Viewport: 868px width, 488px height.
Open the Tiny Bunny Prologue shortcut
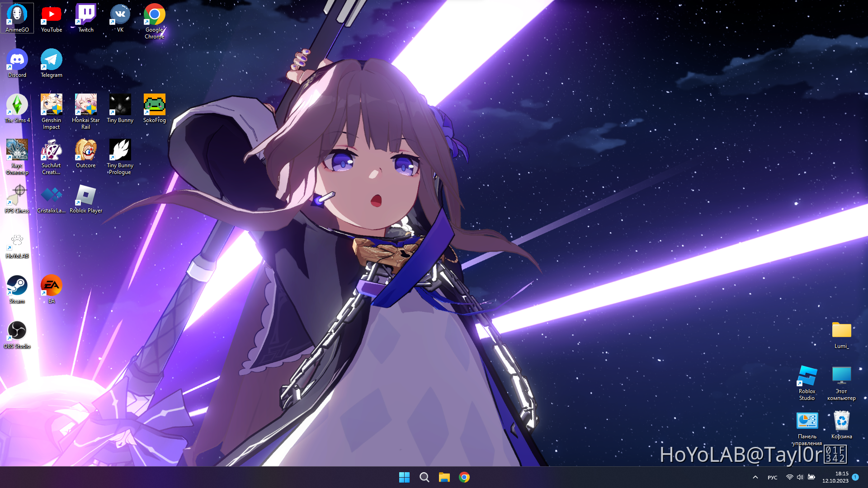(120, 157)
